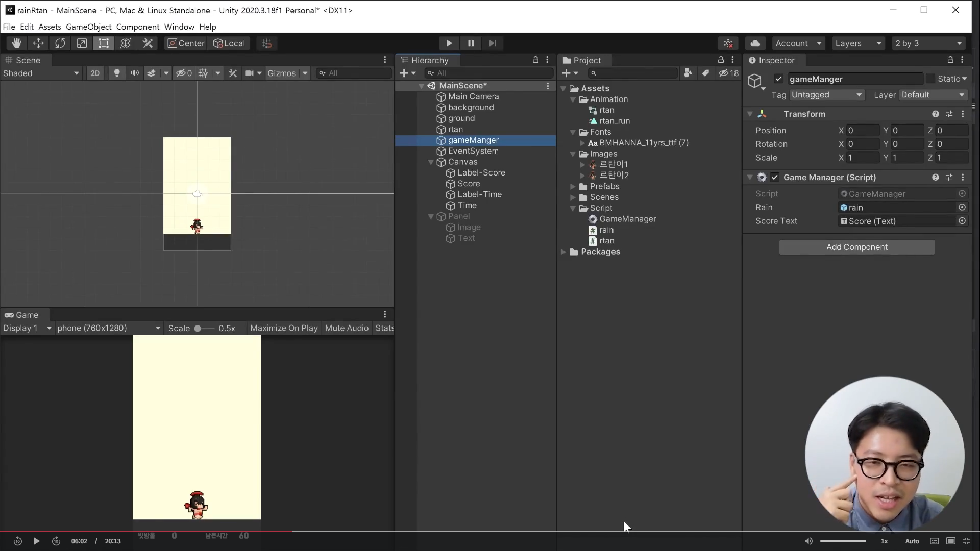Open object picker for Rain field
This screenshot has width=980, height=551.
(962, 207)
